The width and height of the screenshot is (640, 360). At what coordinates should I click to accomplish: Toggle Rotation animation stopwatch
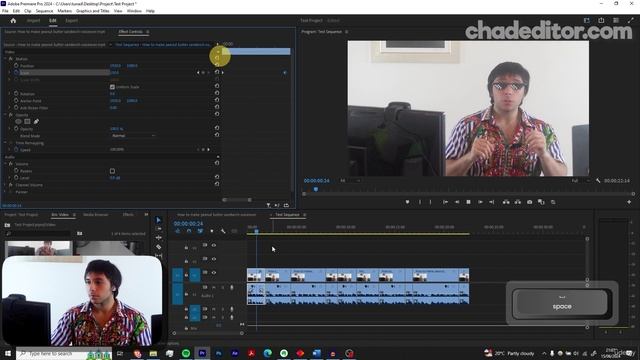pyautogui.click(x=16, y=93)
